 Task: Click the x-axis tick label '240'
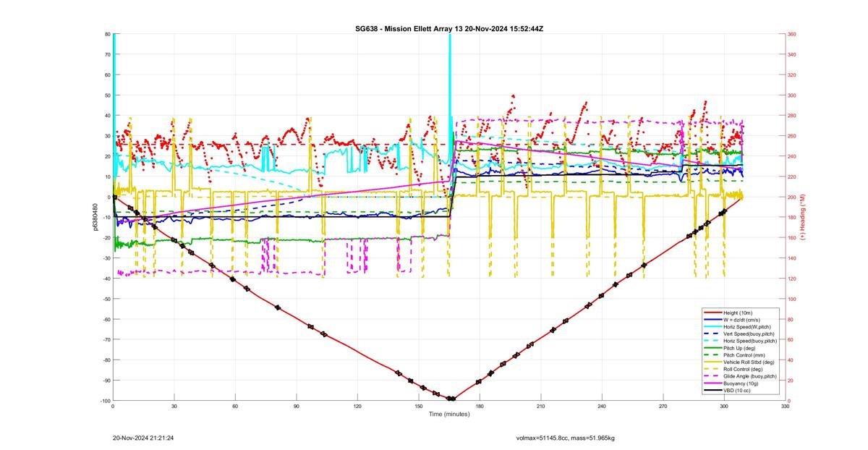(x=602, y=407)
